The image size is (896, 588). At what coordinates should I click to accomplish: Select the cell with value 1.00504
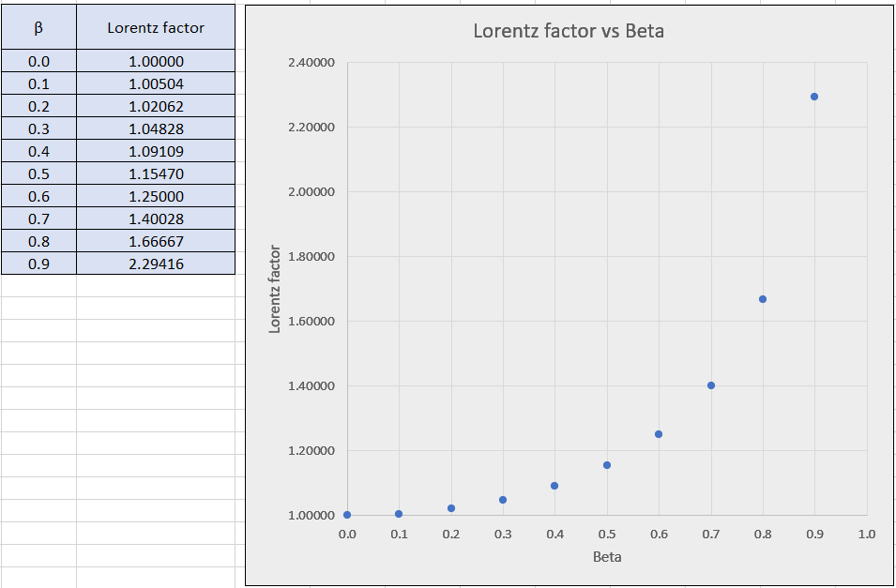(x=156, y=84)
